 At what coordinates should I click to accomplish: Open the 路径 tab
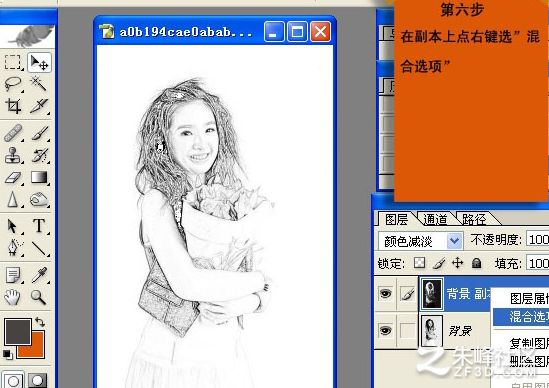[x=474, y=220]
